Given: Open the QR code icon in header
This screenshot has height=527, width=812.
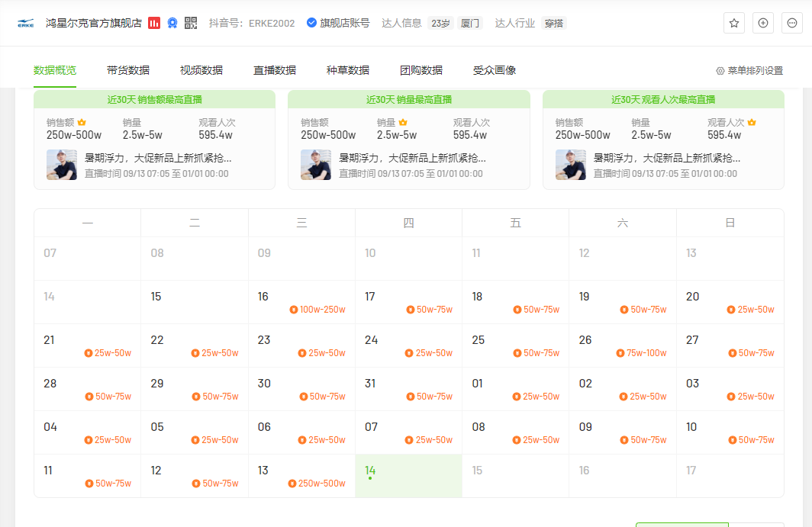Looking at the screenshot, I should click(x=191, y=24).
